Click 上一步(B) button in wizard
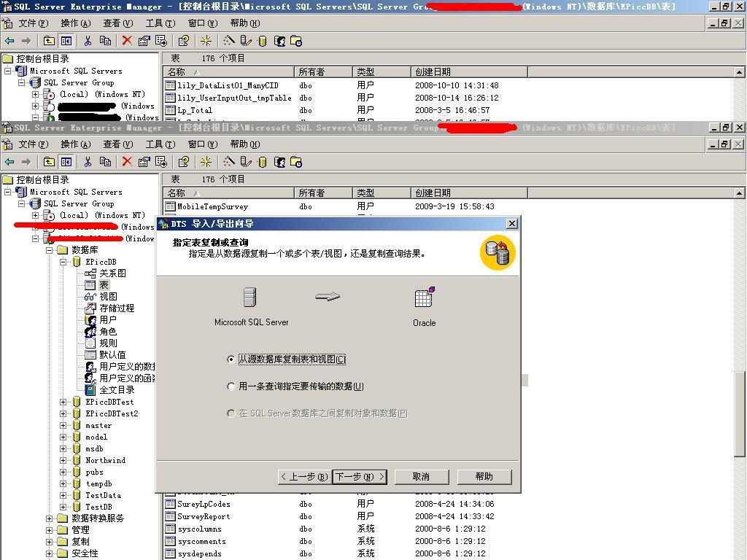Viewport: 747px width, 560px height. [304, 477]
